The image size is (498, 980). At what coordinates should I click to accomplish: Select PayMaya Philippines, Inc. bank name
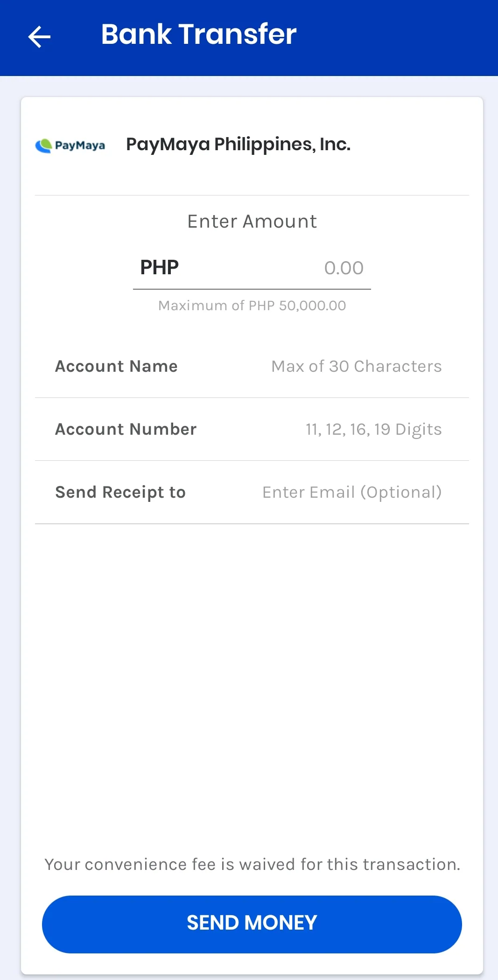(238, 145)
